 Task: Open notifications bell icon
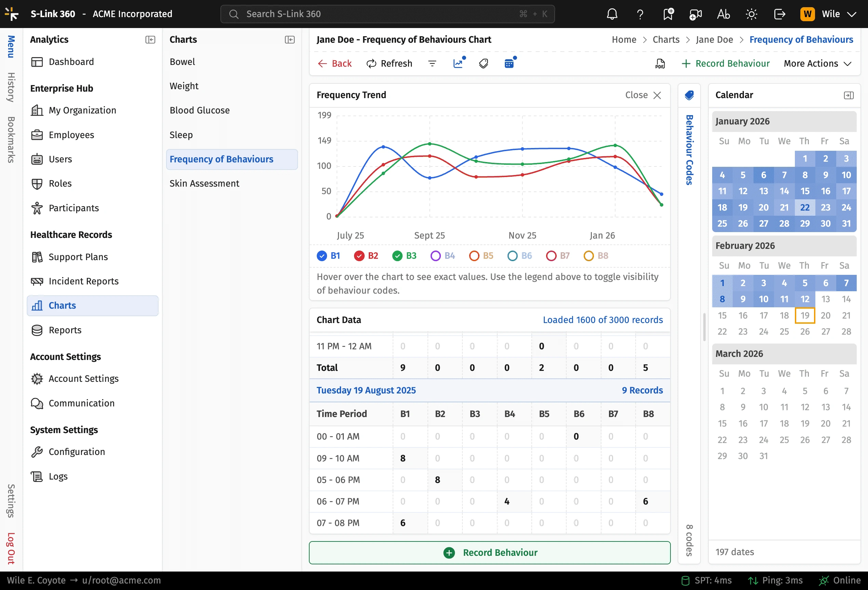pos(612,14)
